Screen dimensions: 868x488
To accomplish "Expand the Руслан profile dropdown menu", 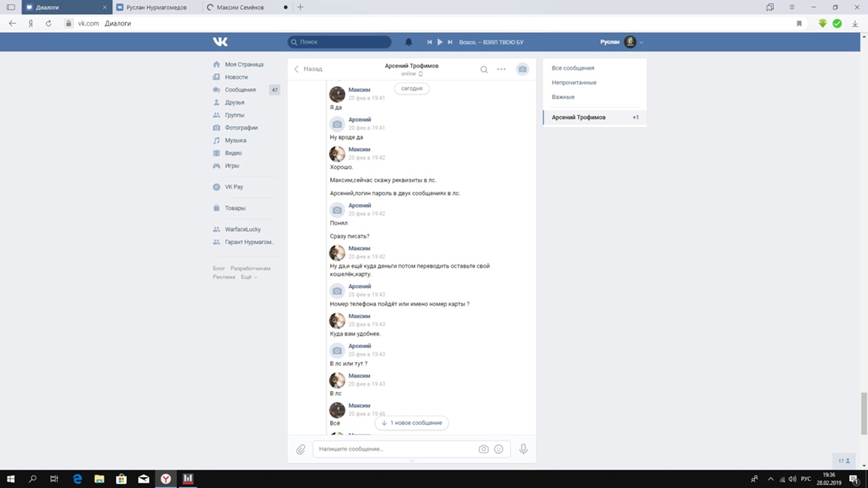I will coord(641,42).
